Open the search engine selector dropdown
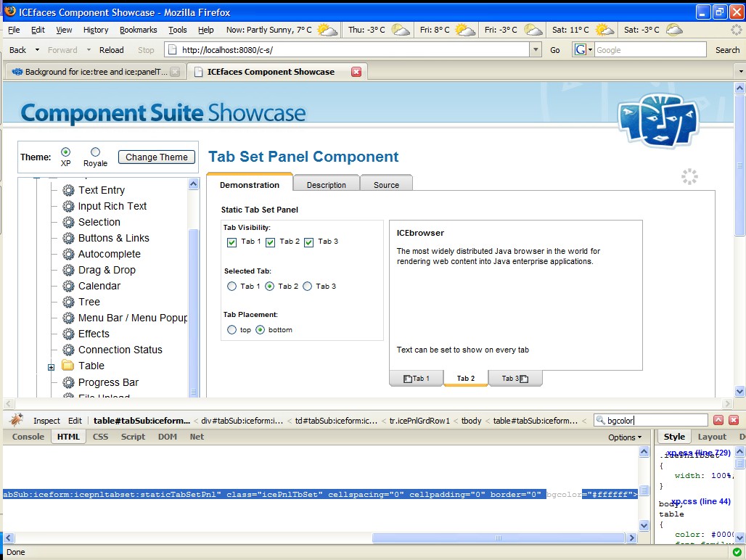Viewport: 746px width, 560px height. click(x=591, y=49)
